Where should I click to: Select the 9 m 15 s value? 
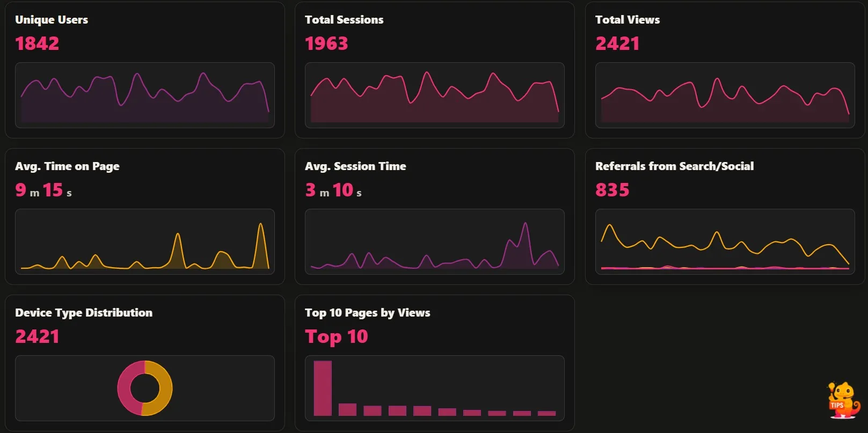(x=43, y=190)
